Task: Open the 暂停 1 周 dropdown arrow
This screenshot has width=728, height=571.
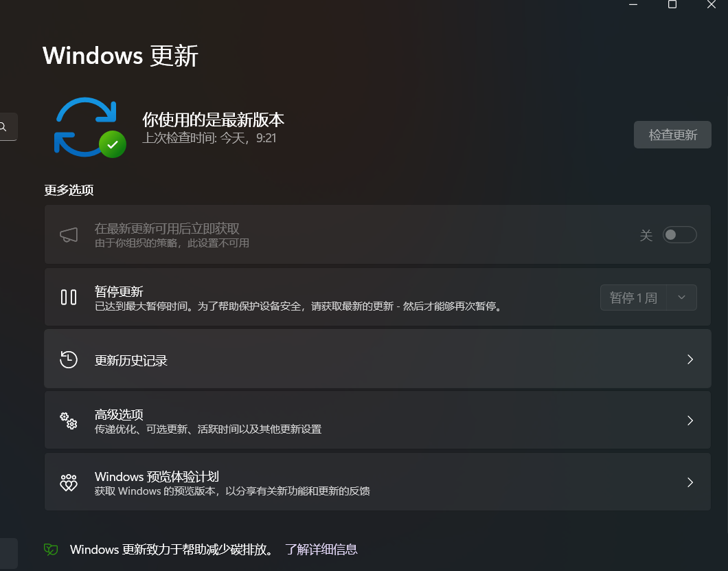Action: [681, 298]
